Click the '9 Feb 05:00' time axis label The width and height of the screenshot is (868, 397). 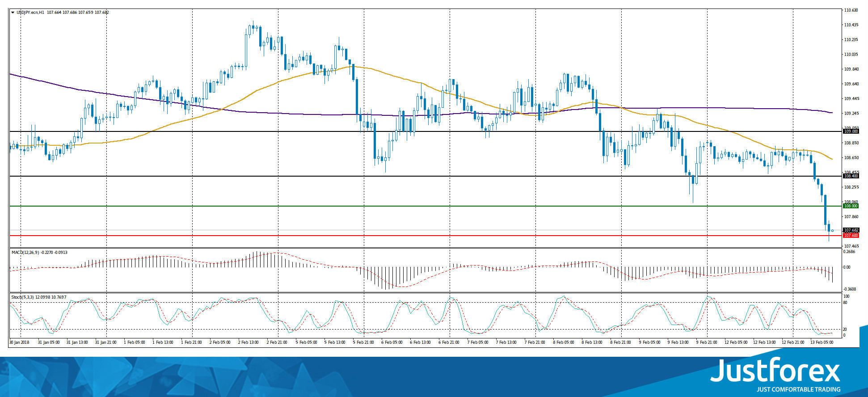(649, 342)
